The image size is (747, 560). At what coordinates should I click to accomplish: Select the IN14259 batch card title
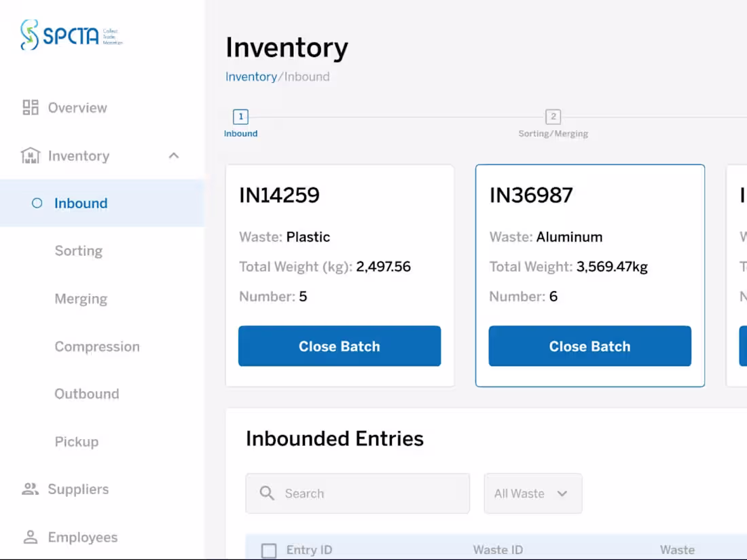click(279, 195)
